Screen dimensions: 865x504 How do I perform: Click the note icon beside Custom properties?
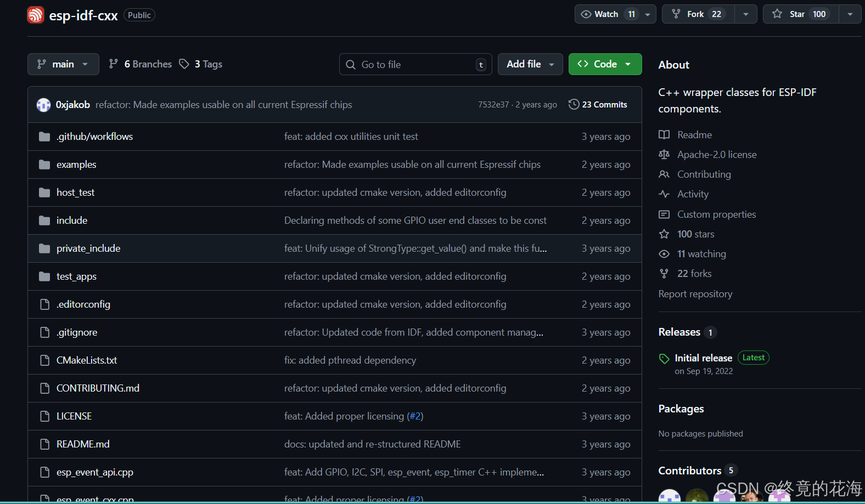point(664,214)
